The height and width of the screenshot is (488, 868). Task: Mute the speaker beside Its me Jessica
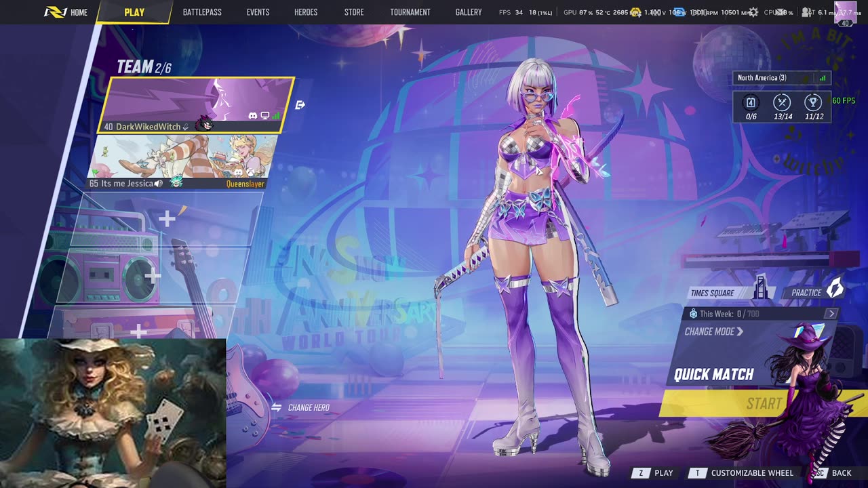click(159, 184)
